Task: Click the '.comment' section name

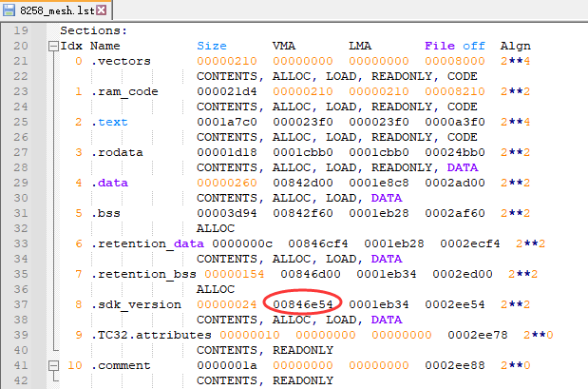Action: tap(121, 365)
